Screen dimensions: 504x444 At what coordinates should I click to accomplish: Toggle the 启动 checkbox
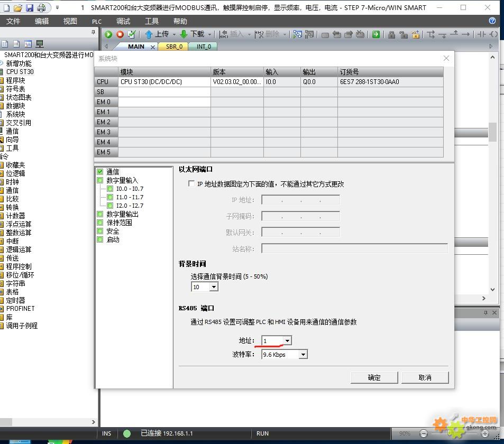tap(100, 239)
